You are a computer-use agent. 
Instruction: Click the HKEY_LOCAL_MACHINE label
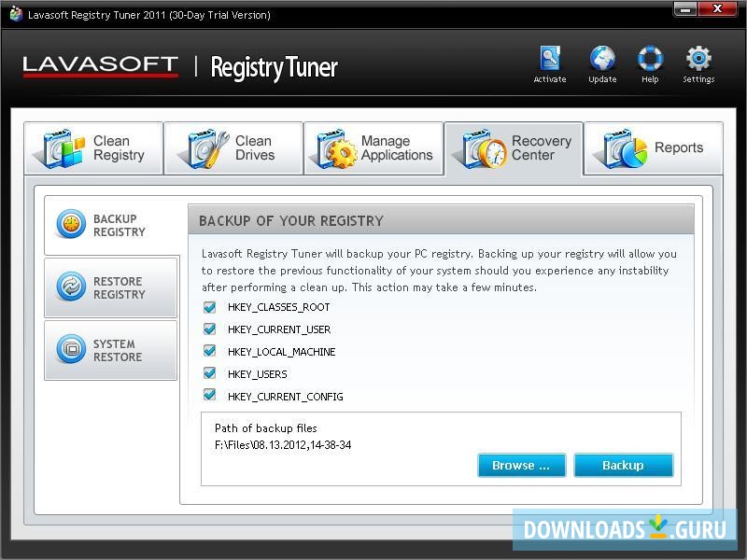(x=282, y=352)
